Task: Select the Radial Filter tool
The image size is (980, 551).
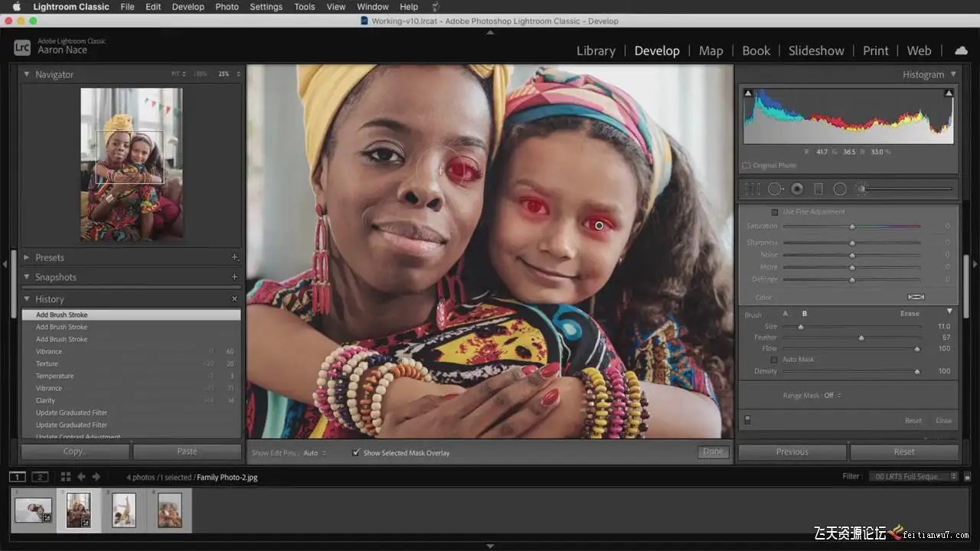Action: (840, 188)
